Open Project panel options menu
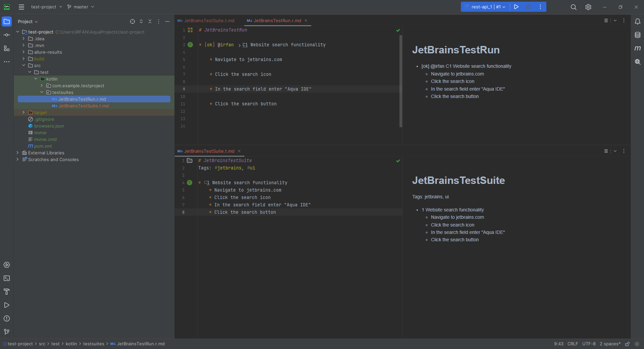 tap(159, 21)
